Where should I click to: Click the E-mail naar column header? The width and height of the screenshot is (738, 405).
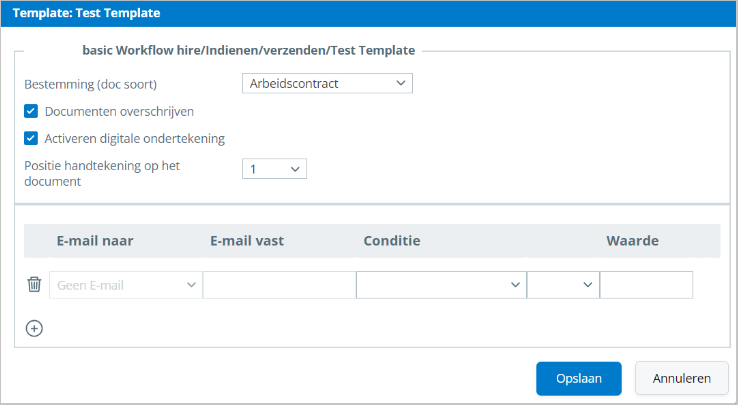[x=95, y=241]
